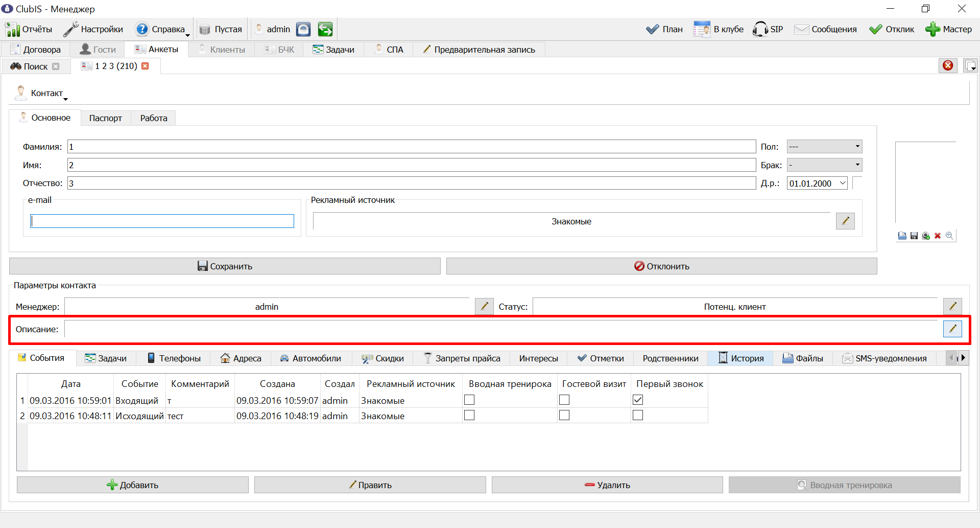Viewport: 980px width, 528px height.
Task: Open the SIP headset tool
Action: tap(768, 29)
